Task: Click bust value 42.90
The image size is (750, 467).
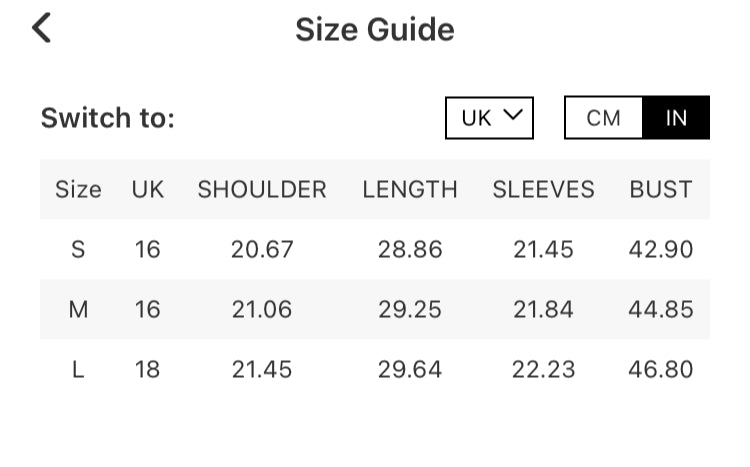Action: tap(660, 249)
